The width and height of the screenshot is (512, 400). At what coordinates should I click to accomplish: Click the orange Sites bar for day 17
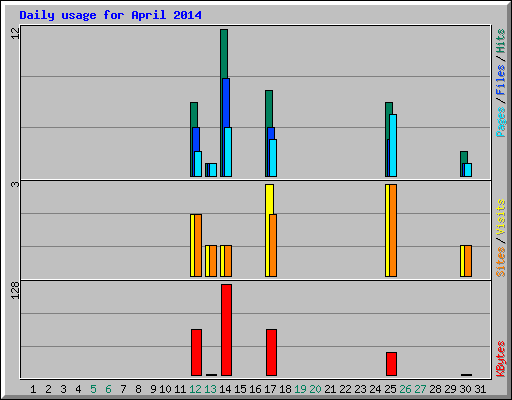click(x=273, y=245)
